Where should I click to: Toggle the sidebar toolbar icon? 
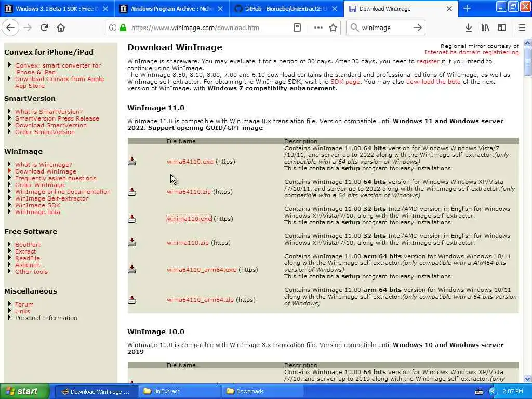(502, 28)
